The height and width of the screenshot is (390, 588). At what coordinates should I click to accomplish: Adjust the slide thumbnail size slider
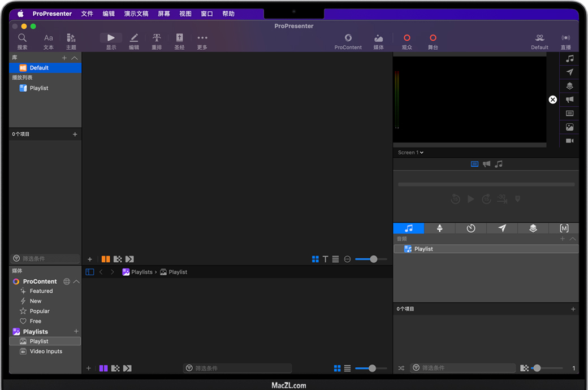click(x=373, y=259)
